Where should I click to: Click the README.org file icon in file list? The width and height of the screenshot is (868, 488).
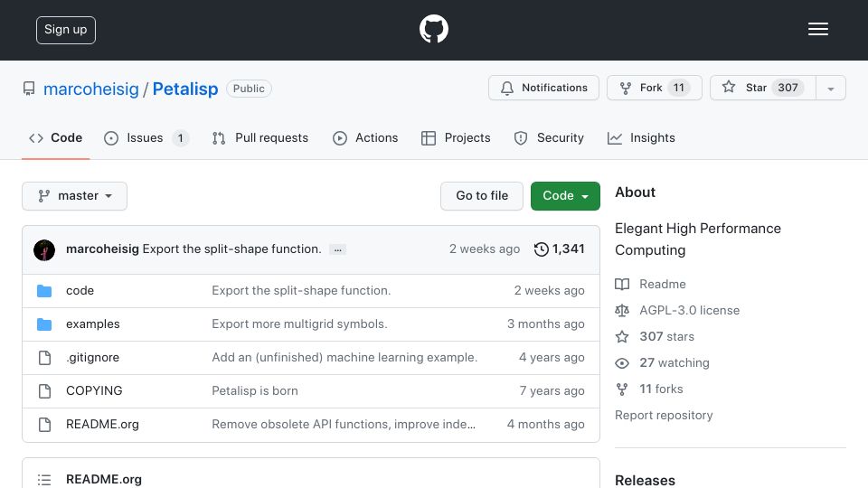coord(44,425)
